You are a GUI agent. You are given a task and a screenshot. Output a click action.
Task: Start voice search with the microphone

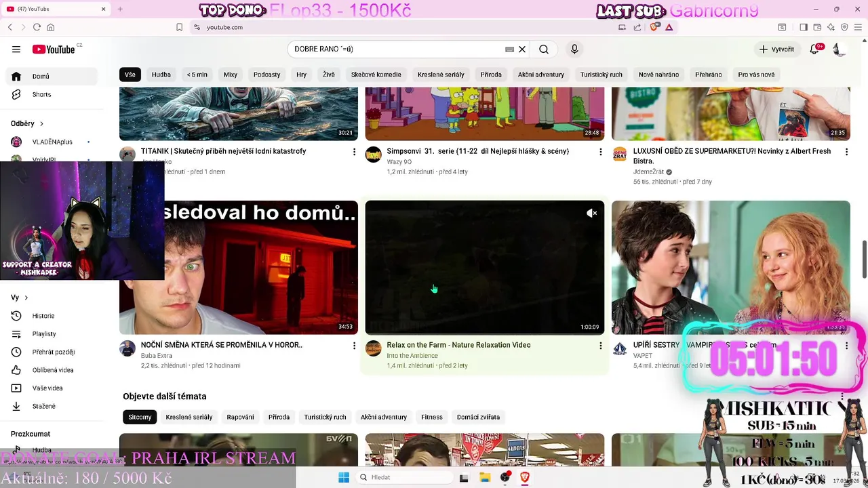[574, 49]
